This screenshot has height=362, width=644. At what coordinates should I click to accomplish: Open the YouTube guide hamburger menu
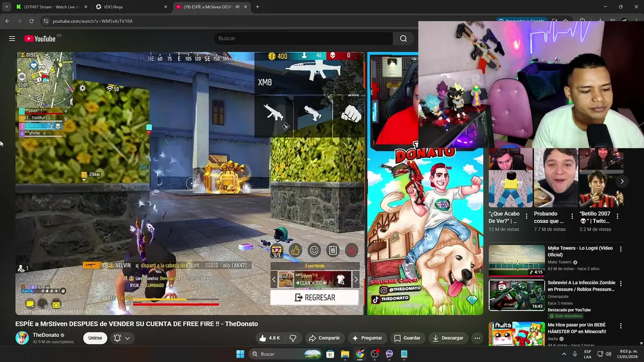tap(12, 39)
